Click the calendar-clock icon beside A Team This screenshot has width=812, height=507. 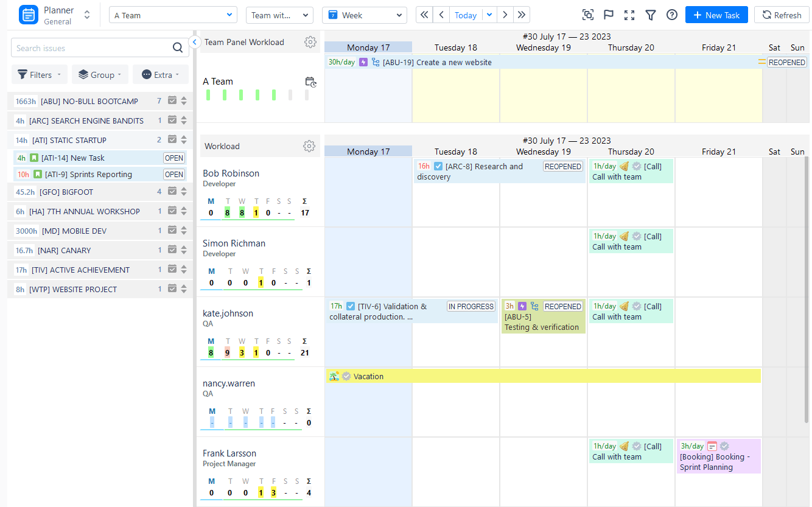tap(310, 82)
